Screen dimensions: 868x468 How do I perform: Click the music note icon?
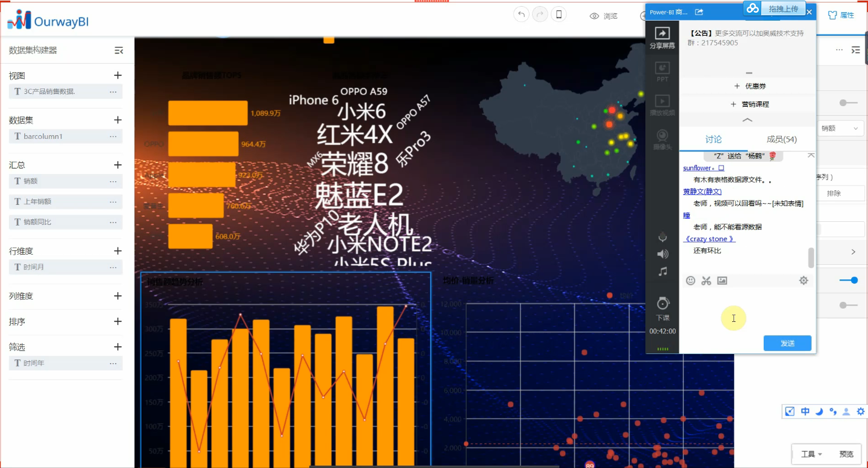tap(663, 272)
